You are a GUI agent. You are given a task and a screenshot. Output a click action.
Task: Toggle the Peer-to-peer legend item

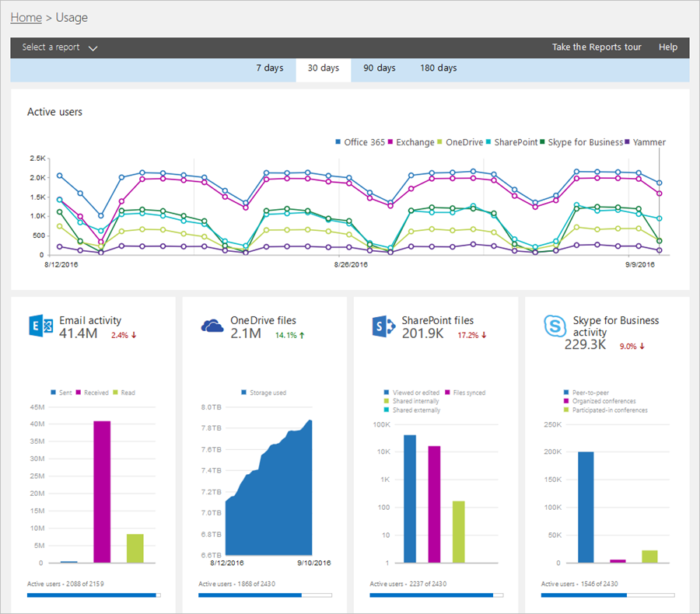point(588,391)
